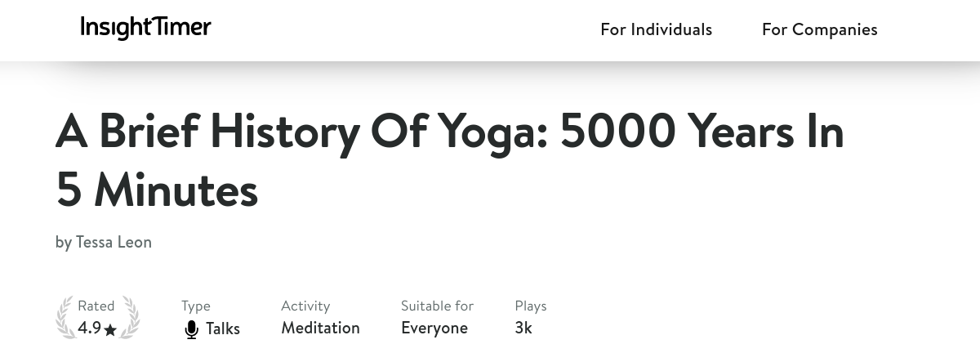The image size is (980, 362).
Task: Click the Everyone suitability value
Action: point(434,328)
